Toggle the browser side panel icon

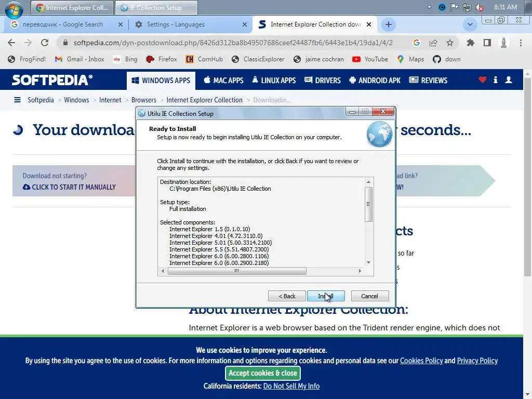pos(487,43)
